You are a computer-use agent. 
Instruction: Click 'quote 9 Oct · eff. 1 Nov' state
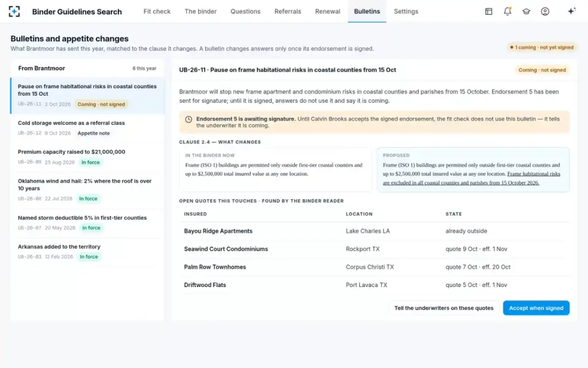tap(476, 249)
